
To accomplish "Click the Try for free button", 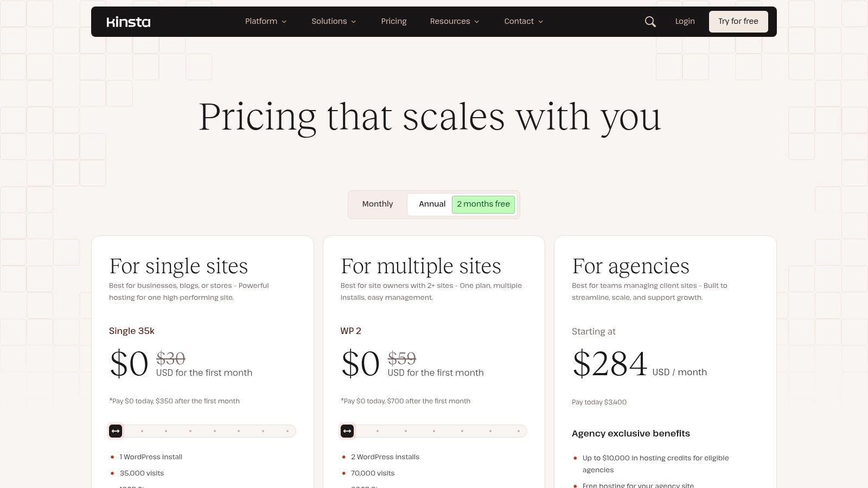I will (x=738, y=21).
